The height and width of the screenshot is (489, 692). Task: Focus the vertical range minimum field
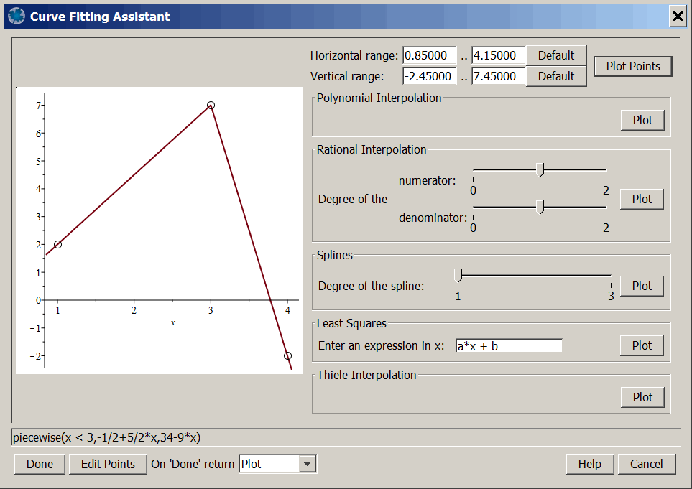(429, 76)
